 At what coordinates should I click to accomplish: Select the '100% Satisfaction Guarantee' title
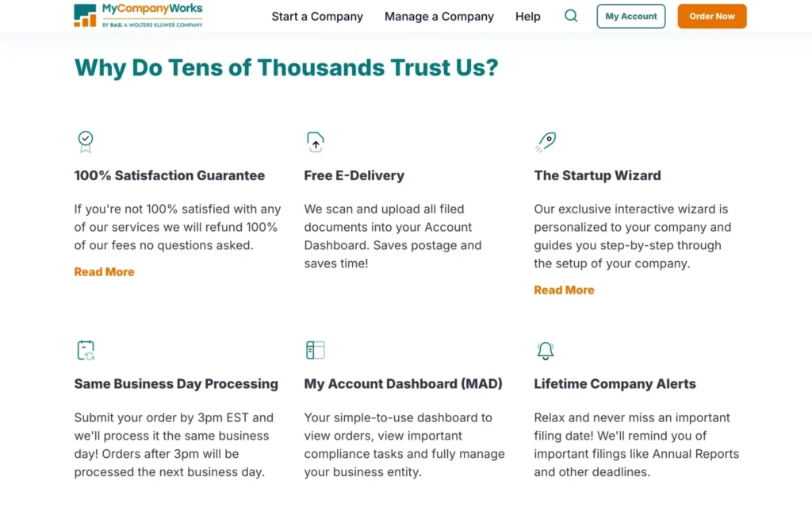(169, 175)
